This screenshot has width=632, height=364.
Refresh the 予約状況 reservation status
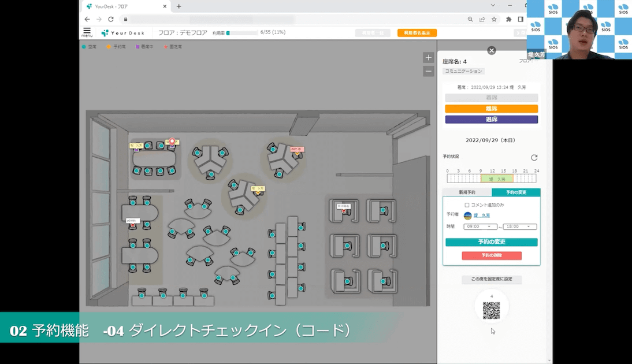tap(534, 157)
